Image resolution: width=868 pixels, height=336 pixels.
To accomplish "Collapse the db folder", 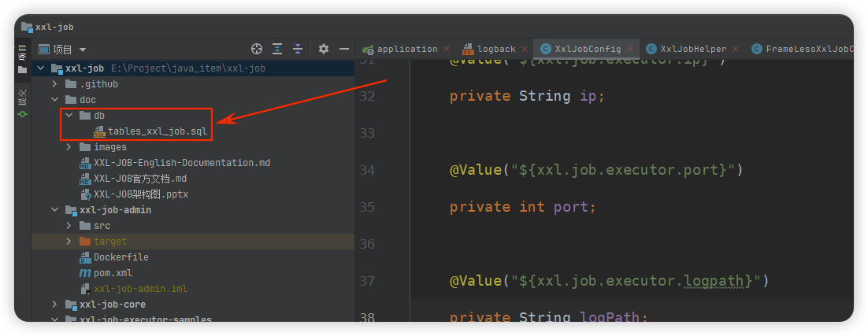I will pos(69,116).
